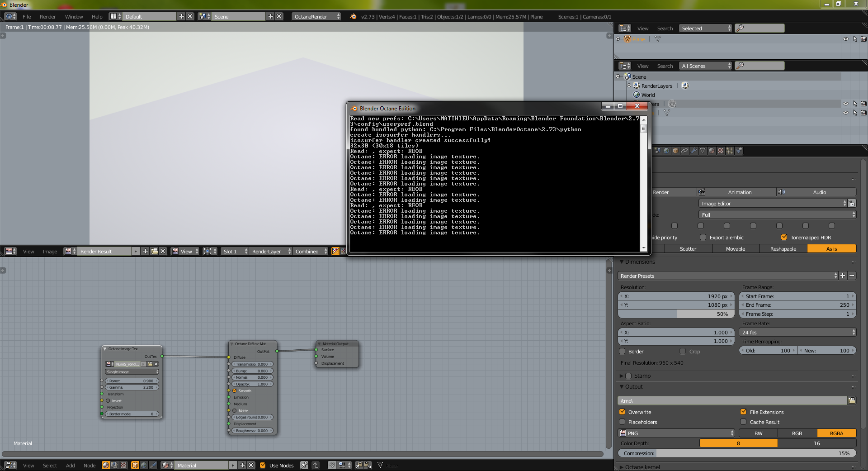Select the Reshapable mesh type button

(783, 249)
